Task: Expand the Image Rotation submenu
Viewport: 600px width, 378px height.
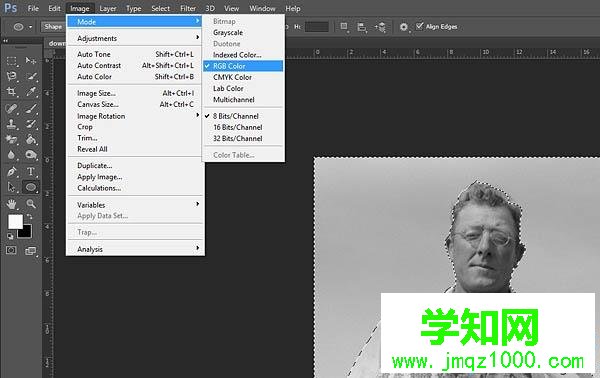Action: tap(135, 116)
